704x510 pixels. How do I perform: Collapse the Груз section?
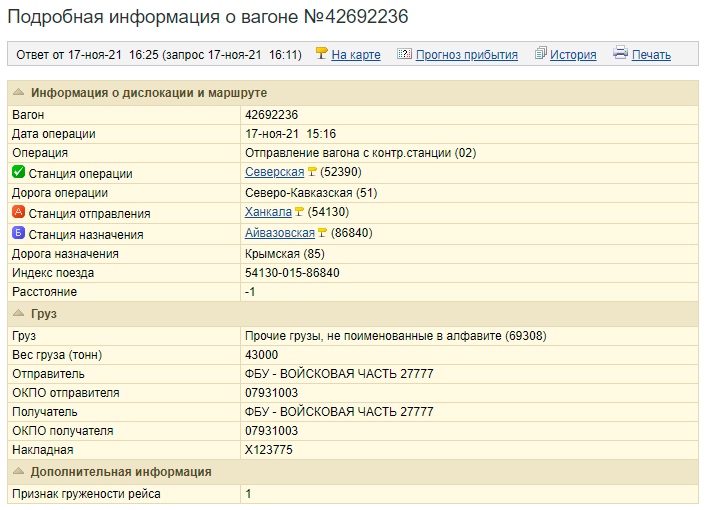point(18,313)
